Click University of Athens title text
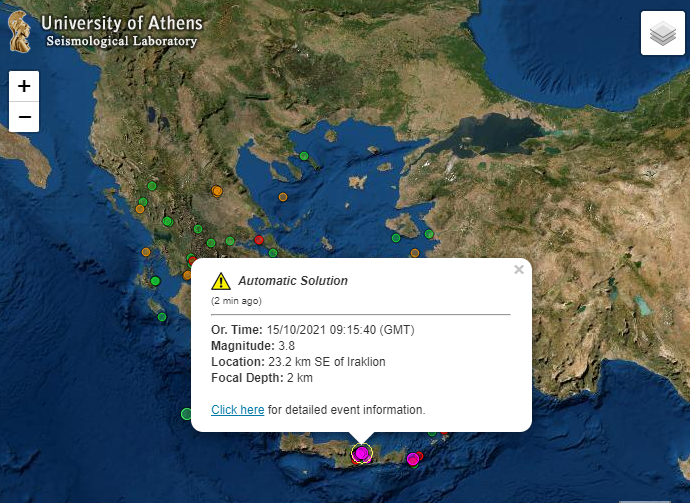This screenshot has width=690, height=503. (x=122, y=23)
